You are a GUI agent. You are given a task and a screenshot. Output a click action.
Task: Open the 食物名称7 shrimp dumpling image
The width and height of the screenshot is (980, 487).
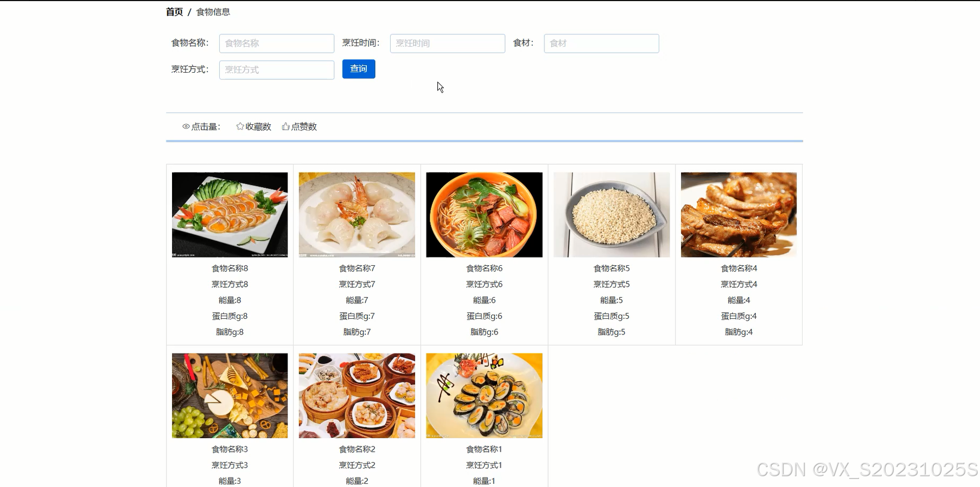click(x=357, y=215)
